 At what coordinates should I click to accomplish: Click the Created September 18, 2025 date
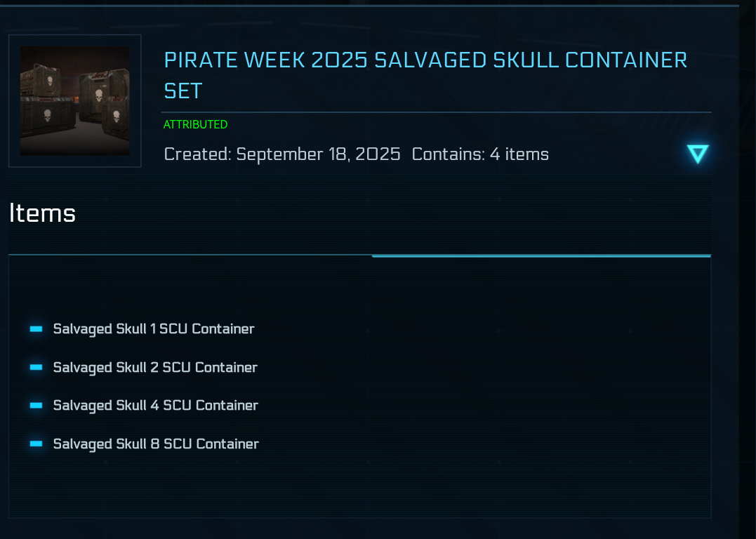[282, 154]
